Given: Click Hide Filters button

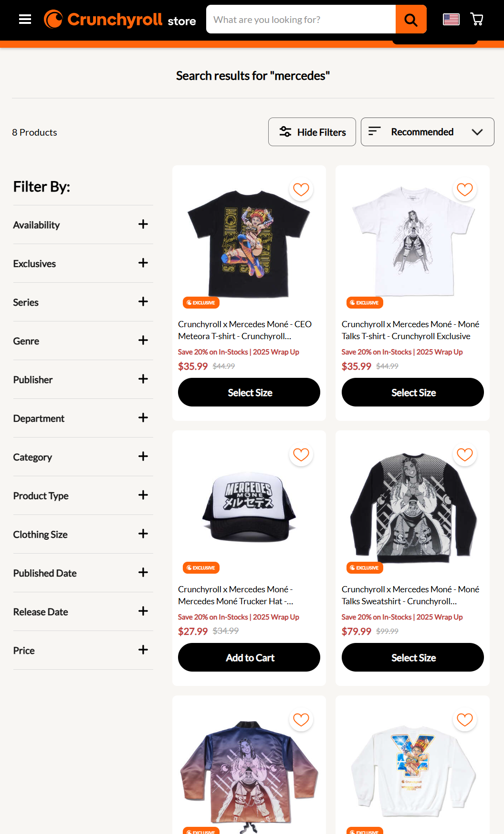Looking at the screenshot, I should 312,132.
